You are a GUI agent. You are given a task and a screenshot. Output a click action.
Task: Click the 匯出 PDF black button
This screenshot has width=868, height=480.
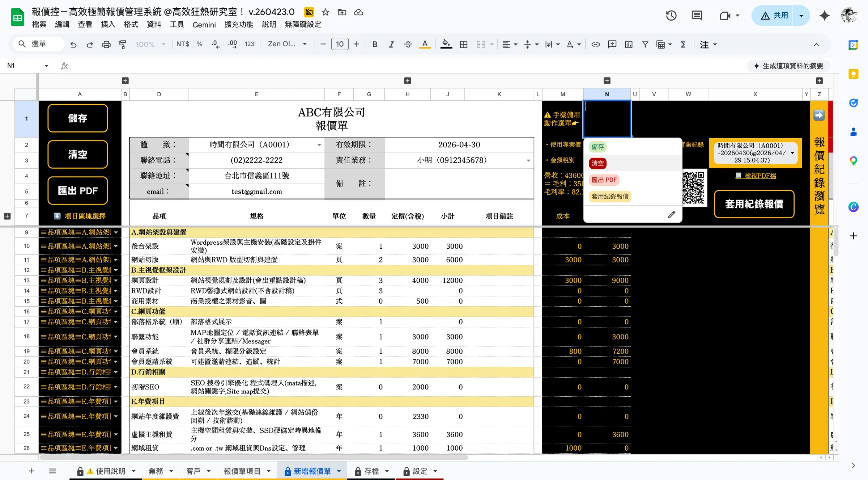click(77, 190)
